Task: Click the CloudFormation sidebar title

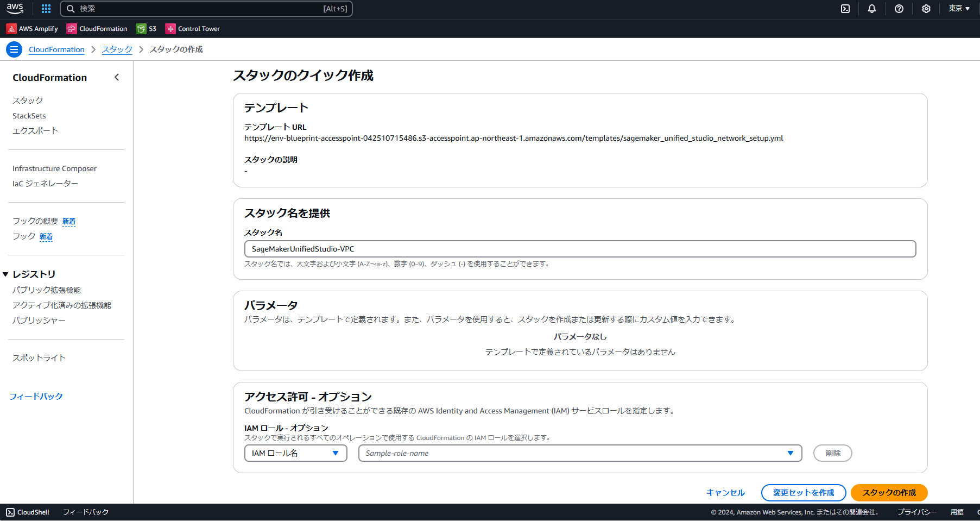Action: pyautogui.click(x=50, y=78)
